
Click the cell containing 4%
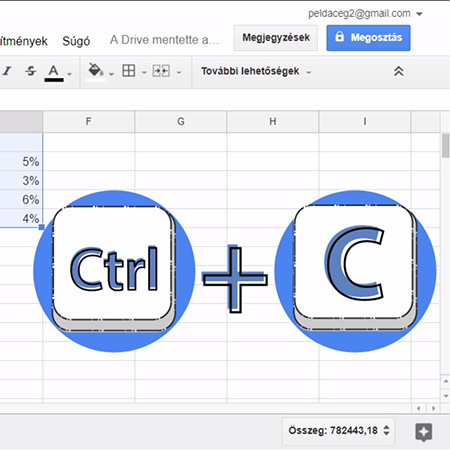point(21,219)
